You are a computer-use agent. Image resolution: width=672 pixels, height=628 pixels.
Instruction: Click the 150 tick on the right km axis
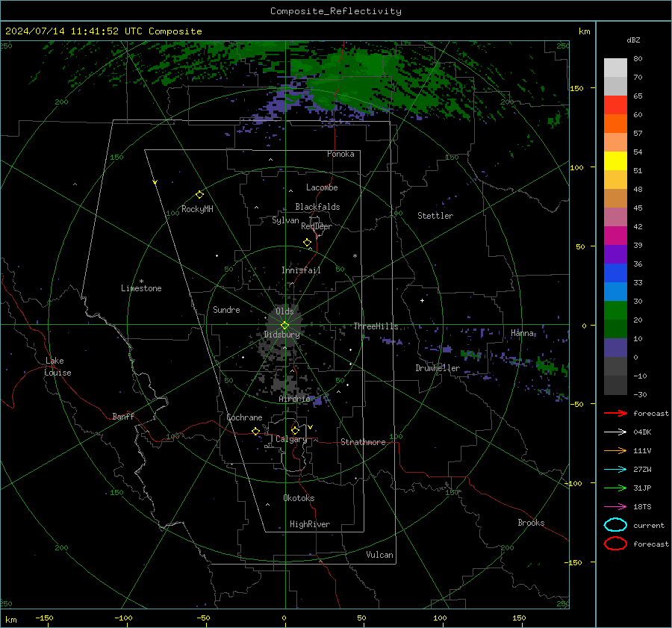coord(577,88)
